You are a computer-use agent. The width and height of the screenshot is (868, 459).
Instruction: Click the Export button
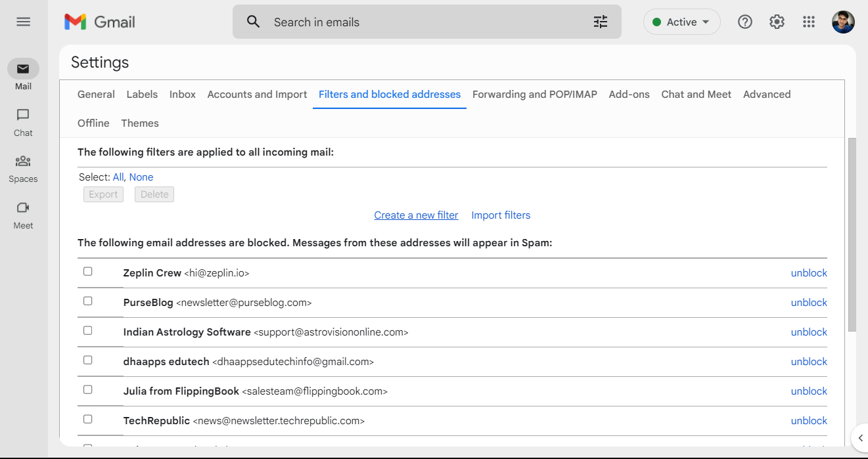tap(103, 194)
